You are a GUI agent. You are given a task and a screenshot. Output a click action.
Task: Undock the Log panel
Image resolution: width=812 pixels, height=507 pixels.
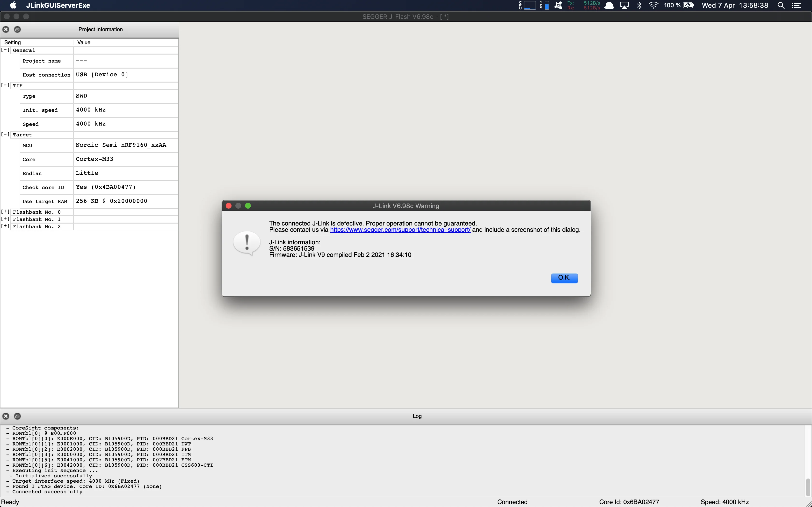(x=17, y=416)
